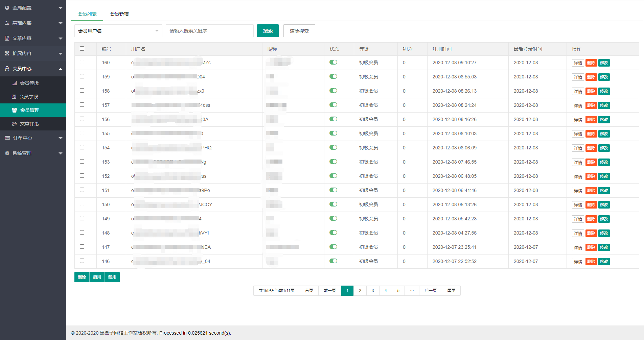Toggle status switch for member 157
Viewport: 644px width, 340px height.
tap(333, 105)
